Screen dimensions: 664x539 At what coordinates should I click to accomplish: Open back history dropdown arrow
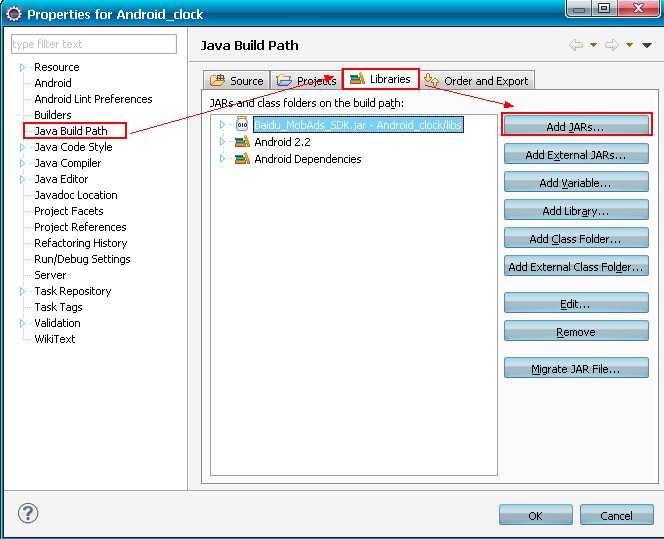[594, 45]
